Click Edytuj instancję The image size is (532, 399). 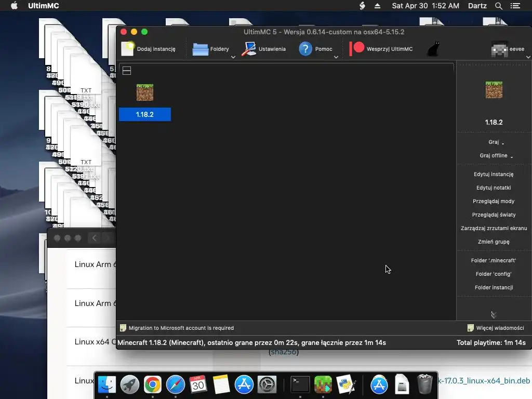(x=494, y=174)
